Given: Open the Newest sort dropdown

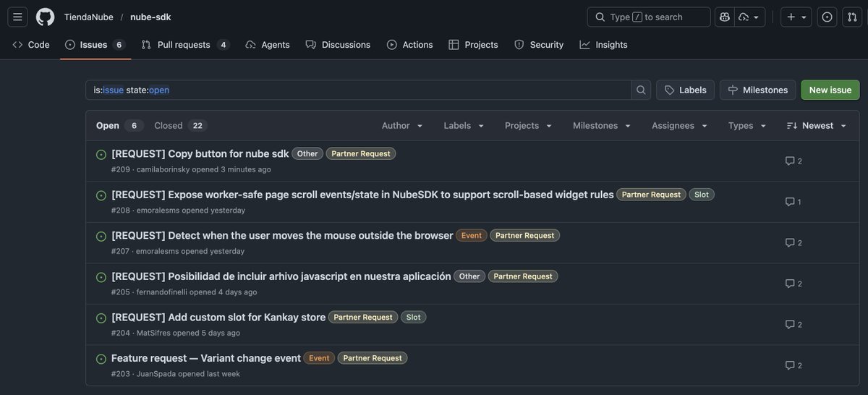Looking at the screenshot, I should click(817, 126).
